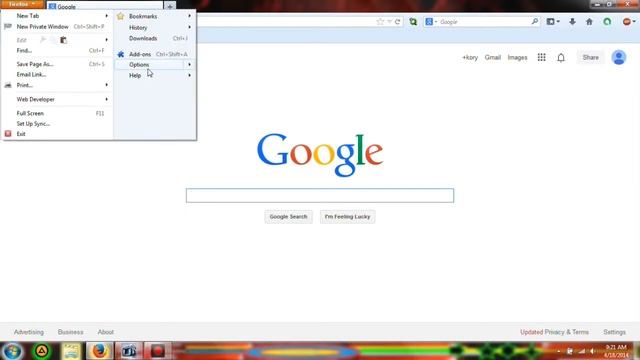
Task: Select Save Page As... menu item
Action: (35, 64)
